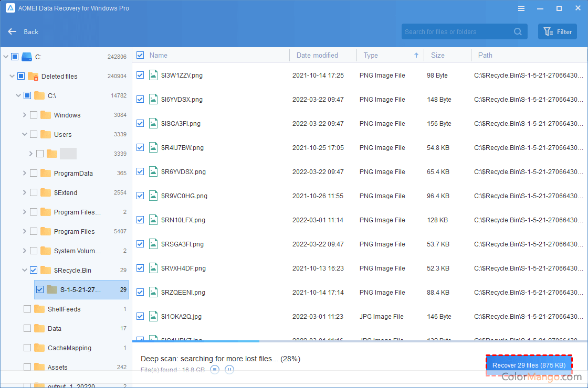This screenshot has height=388, width=588.
Task: Click the Back arrow icon
Action: 13,31
